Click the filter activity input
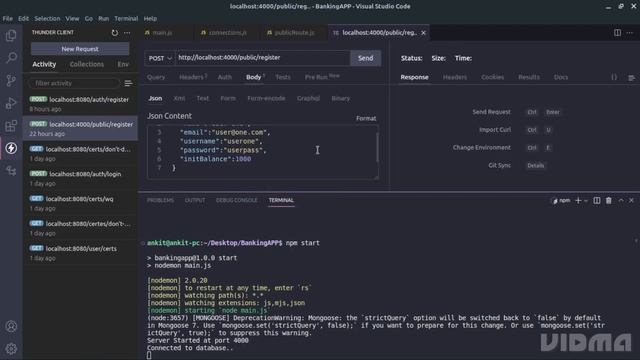Screen dimensions: 640x360 click(x=73, y=83)
